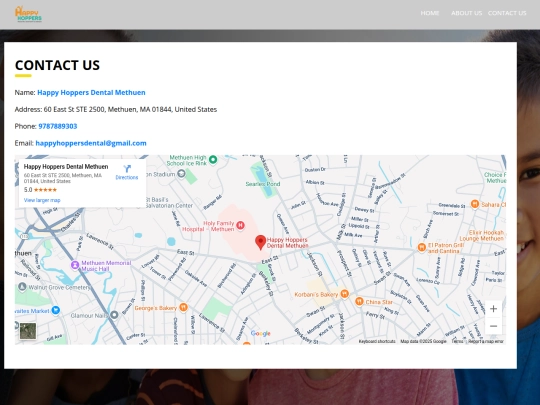The width and height of the screenshot is (540, 405).
Task: Click the Google logo on map
Action: click(261, 333)
